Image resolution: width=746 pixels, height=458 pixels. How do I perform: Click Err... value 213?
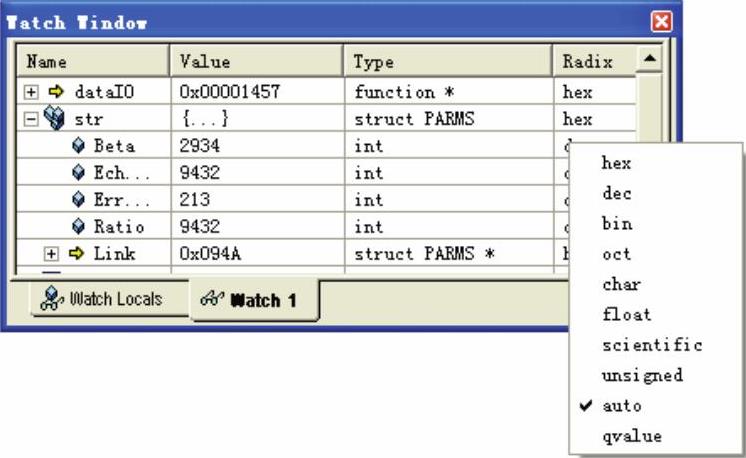tap(195, 199)
